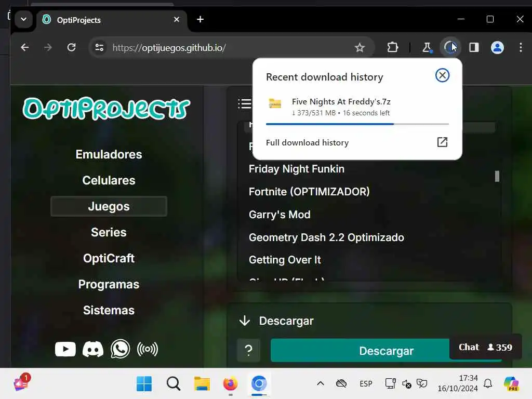This screenshot has width=532, height=399.
Task: Click the game list scrollbar thumb
Action: click(x=497, y=176)
